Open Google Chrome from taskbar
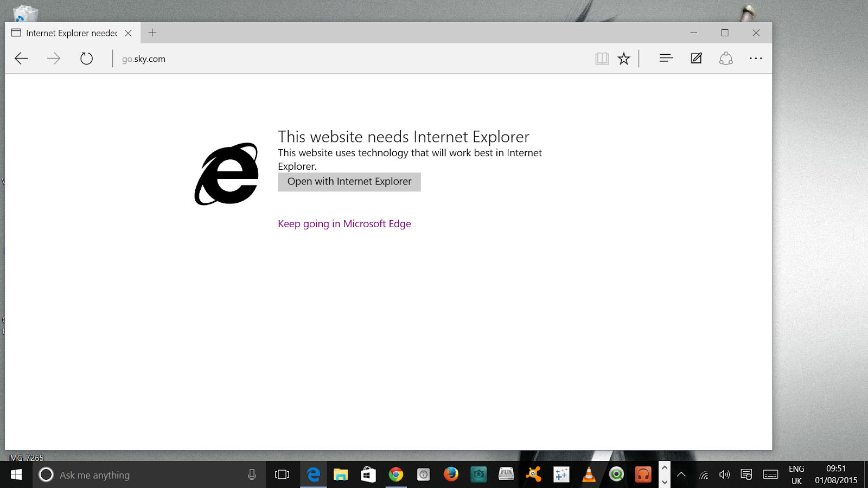 [x=396, y=475]
